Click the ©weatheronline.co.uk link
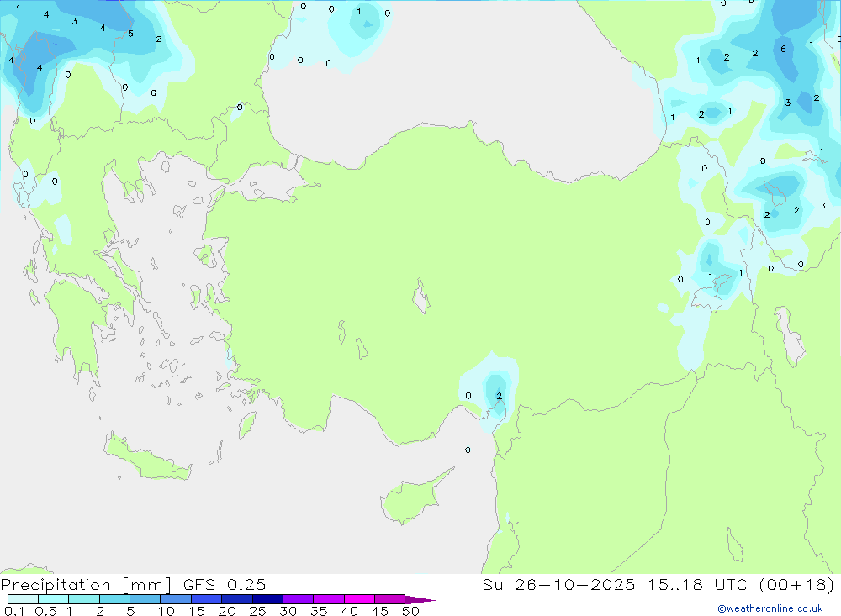 [770, 608]
